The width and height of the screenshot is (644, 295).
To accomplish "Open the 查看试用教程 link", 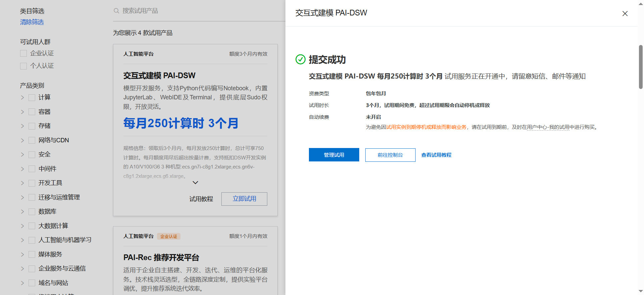I will (436, 155).
